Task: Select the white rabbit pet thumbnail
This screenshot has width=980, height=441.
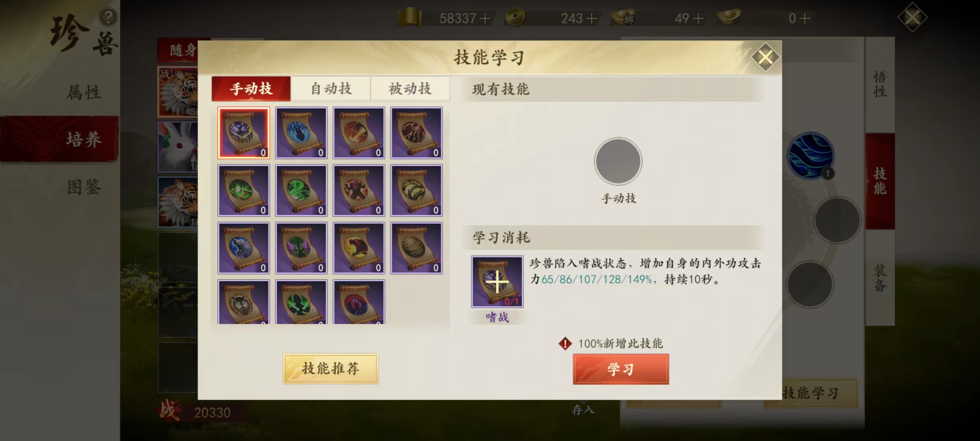Action: (178, 147)
